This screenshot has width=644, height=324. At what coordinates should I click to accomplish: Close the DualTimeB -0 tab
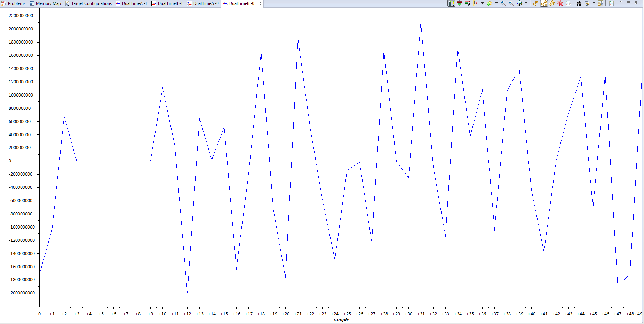click(259, 3)
